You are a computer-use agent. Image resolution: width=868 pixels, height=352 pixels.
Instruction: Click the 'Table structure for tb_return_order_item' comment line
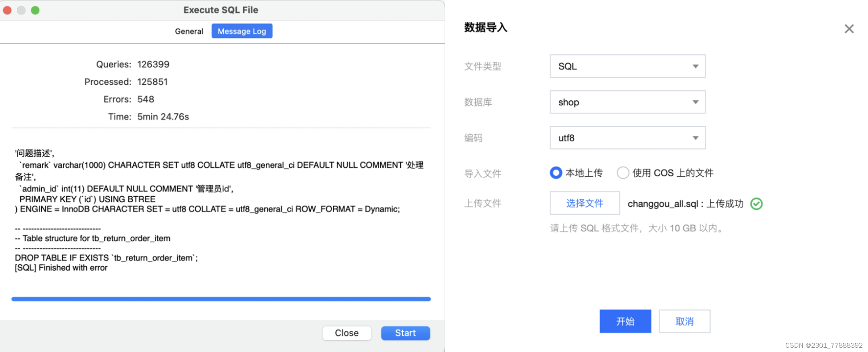93,238
